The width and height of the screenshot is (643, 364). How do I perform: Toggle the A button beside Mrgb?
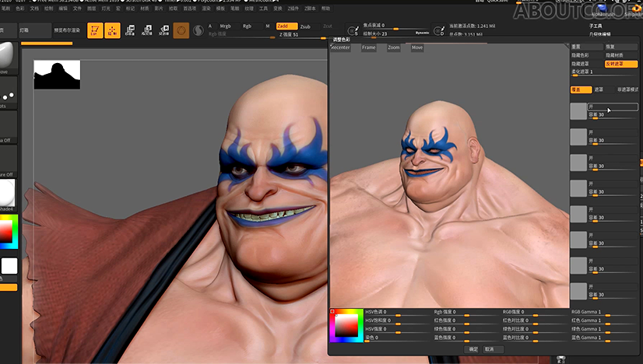pos(211,26)
